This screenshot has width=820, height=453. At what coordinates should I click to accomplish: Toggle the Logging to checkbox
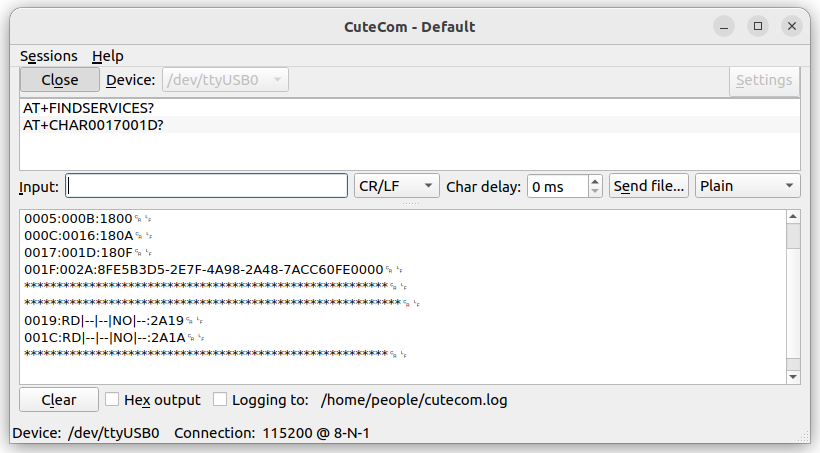point(220,400)
